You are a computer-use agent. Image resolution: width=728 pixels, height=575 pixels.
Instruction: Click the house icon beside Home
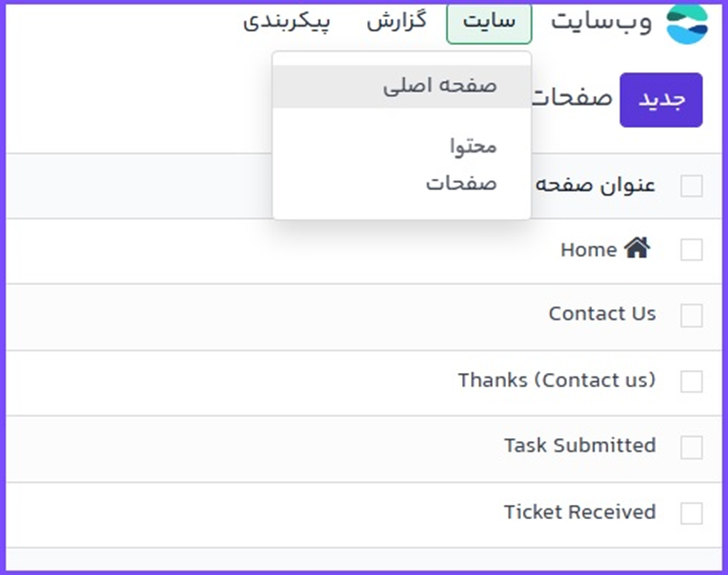(x=637, y=249)
